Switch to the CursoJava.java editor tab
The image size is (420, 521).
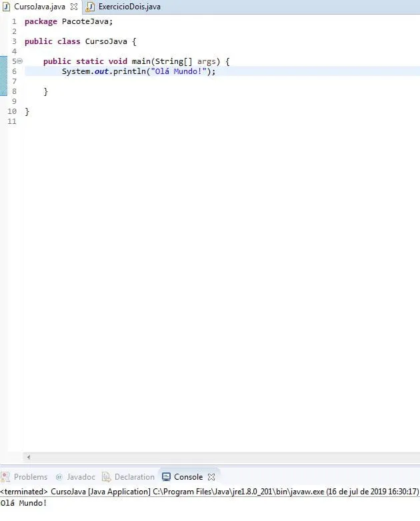pyautogui.click(x=39, y=7)
